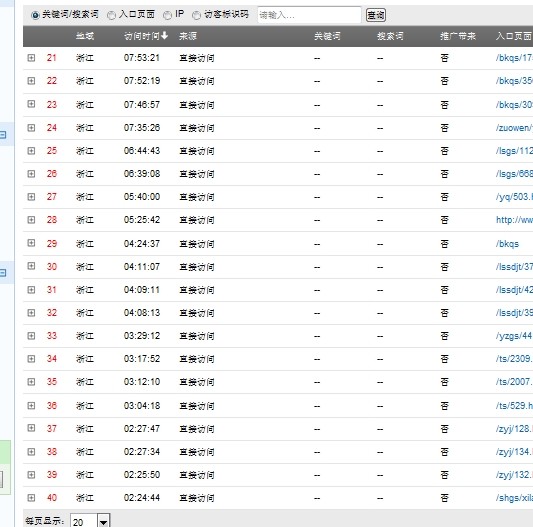Viewport: 533px width, 527px height.
Task: Focus the 请输入 search input field
Action: [309, 15]
